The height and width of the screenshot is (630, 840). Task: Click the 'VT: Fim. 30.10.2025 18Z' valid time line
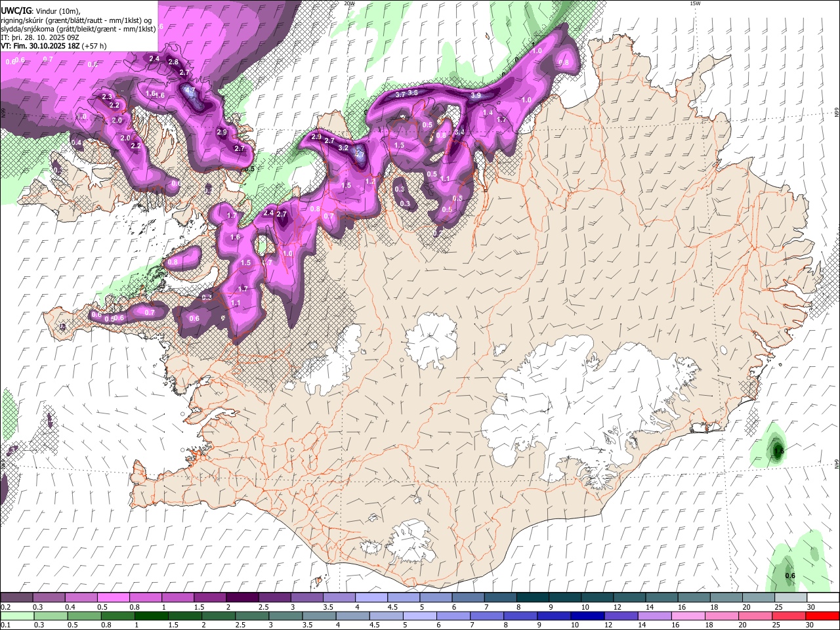[x=41, y=46]
